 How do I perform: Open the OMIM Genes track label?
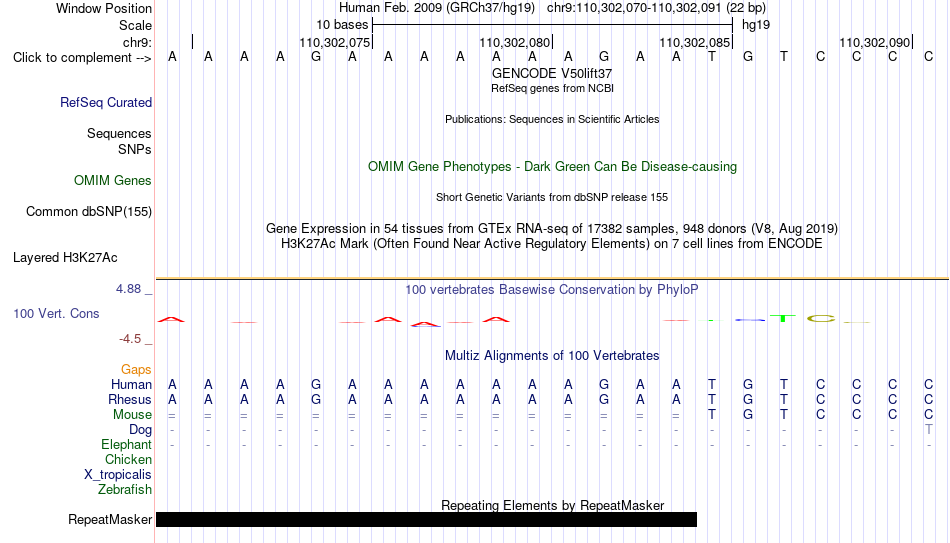pos(113,181)
